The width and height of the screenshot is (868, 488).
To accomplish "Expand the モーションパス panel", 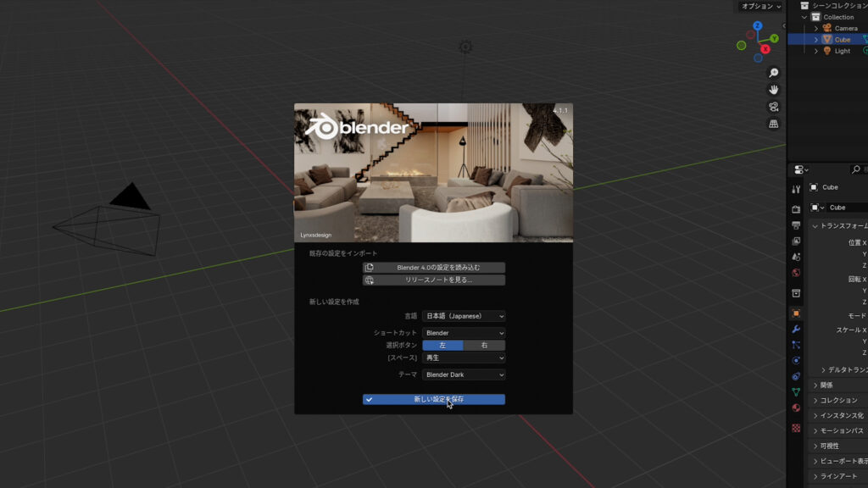I will pos(815,431).
